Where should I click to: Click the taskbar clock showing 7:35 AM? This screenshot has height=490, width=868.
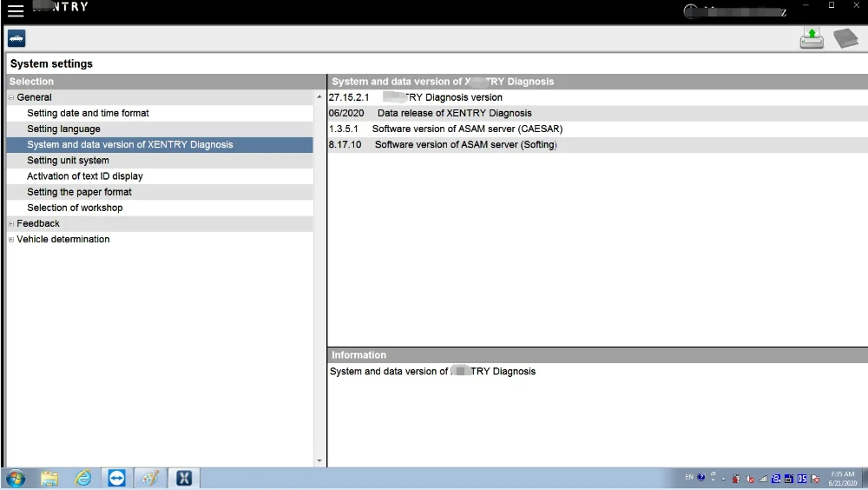coord(843,479)
